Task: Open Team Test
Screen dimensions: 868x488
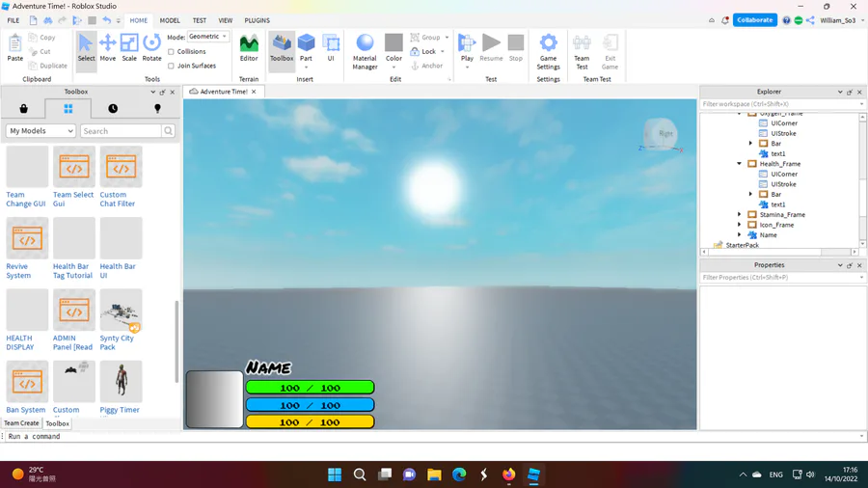Action: (x=582, y=52)
